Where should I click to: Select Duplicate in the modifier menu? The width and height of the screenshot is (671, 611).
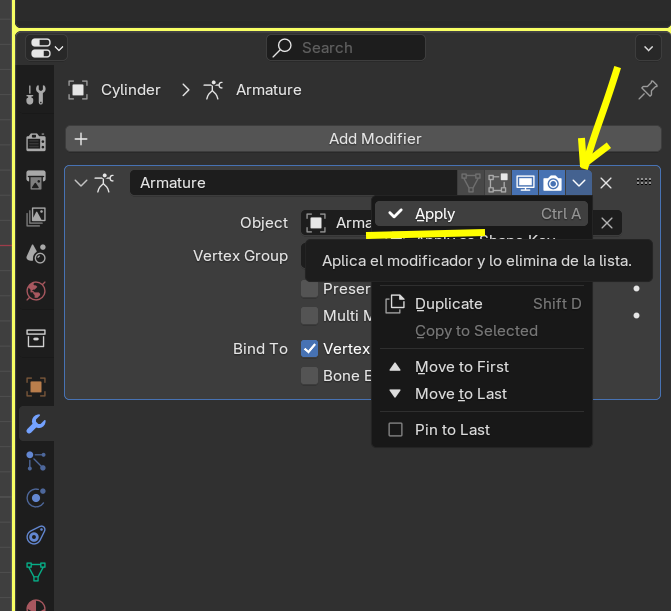[x=448, y=304]
